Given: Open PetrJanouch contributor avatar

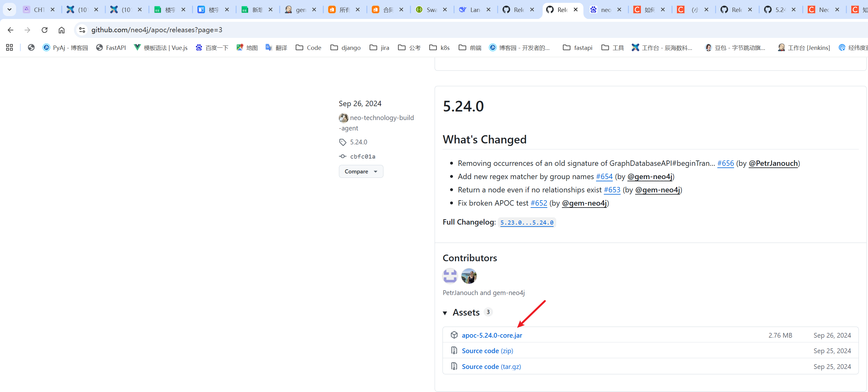Looking at the screenshot, I should 450,276.
